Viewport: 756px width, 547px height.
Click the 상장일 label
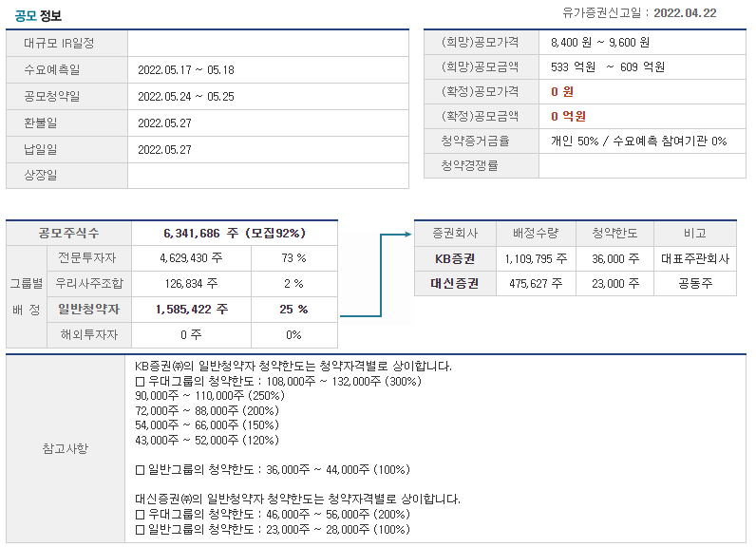point(41,175)
